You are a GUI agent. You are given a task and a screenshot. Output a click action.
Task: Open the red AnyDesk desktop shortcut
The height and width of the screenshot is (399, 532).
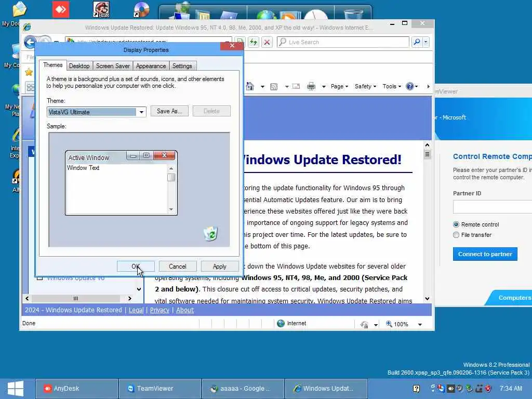(x=61, y=9)
